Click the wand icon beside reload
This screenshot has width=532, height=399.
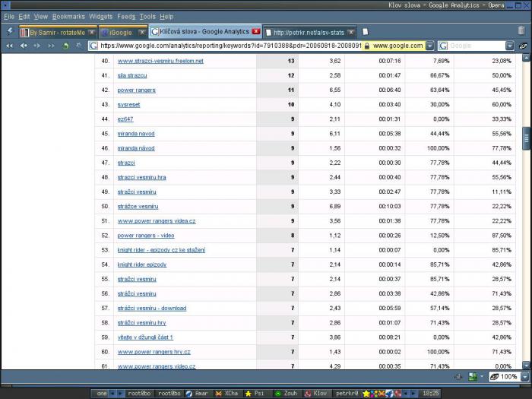(79, 45)
